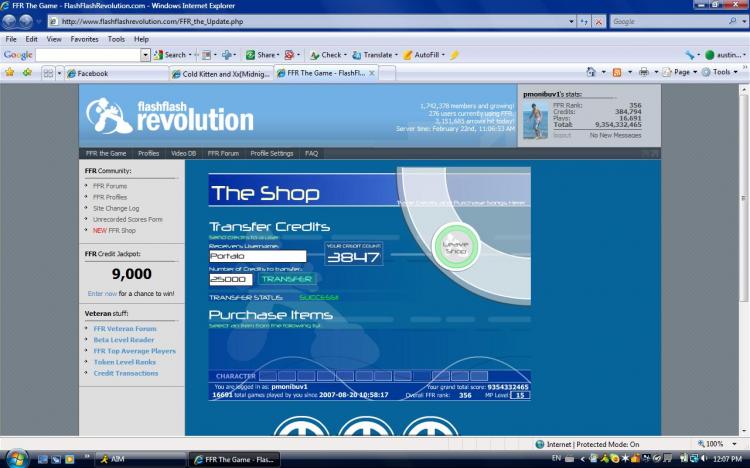Click the browser Back arrow button
Screen dimensions: 750x468
(10, 22)
